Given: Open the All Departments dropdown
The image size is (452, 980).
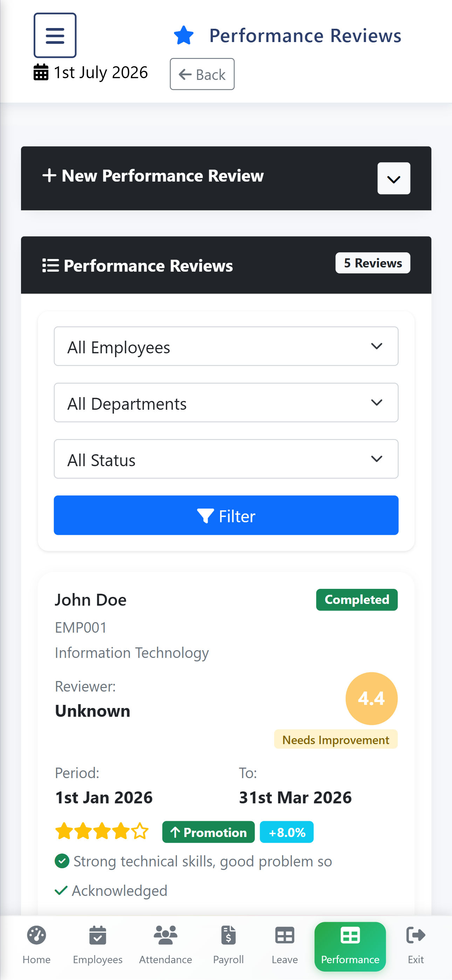Looking at the screenshot, I should pos(226,402).
